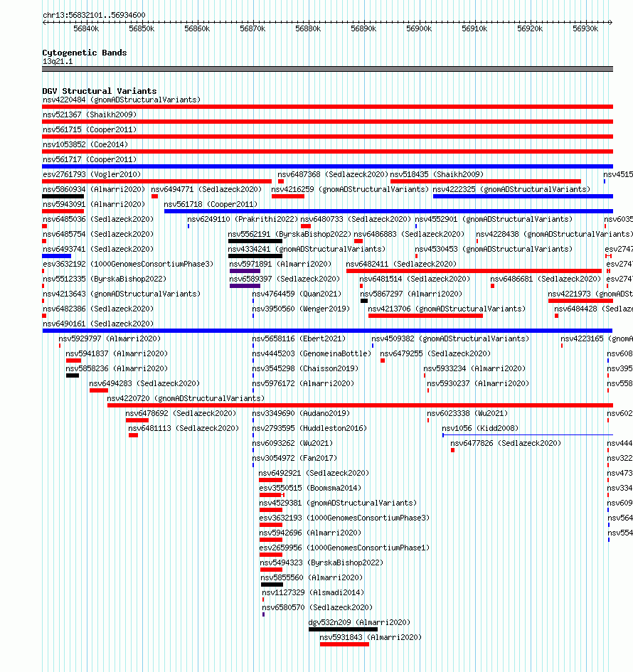Click the 56900k ruler position label
The height and width of the screenshot is (672, 633).
pos(419,28)
